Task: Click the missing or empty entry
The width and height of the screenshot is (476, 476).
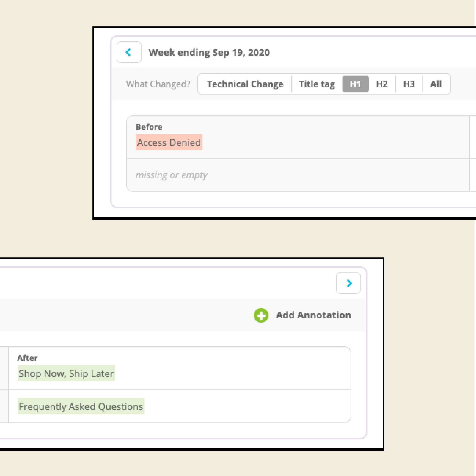Action: [x=171, y=175]
